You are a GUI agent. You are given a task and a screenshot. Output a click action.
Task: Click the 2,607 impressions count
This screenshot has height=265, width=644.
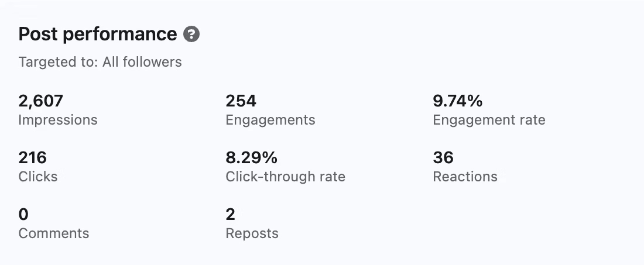click(x=40, y=101)
